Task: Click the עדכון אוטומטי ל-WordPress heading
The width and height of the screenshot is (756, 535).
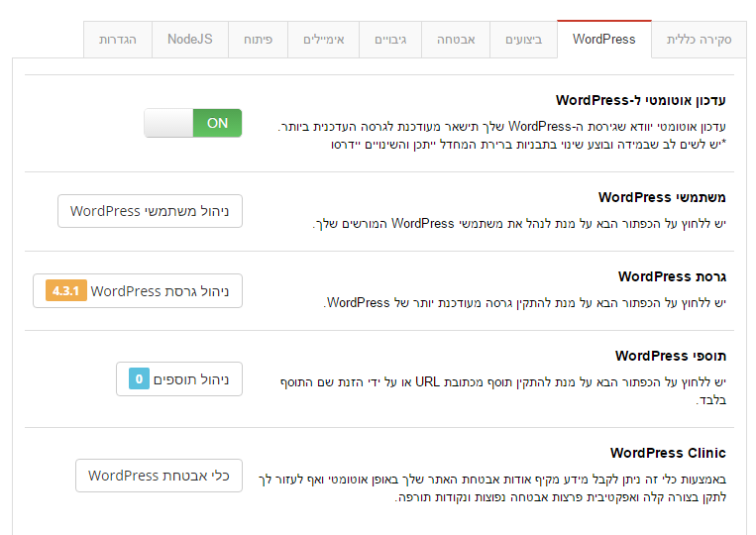Action: 641,100
